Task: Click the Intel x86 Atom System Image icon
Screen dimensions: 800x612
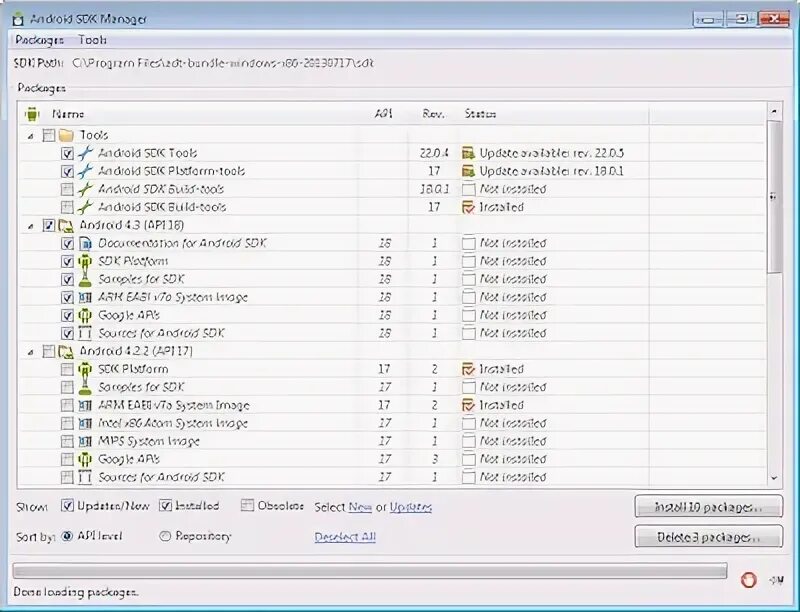Action: pos(85,423)
